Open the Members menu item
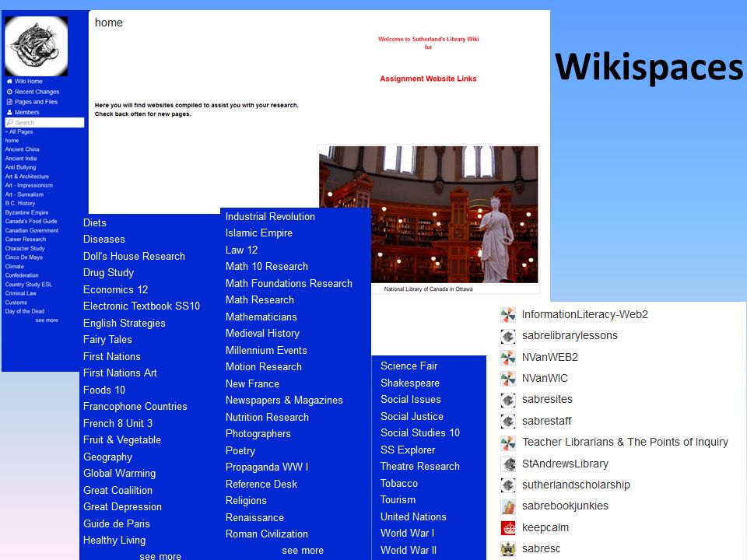This screenshot has height=560, width=747. click(x=26, y=112)
